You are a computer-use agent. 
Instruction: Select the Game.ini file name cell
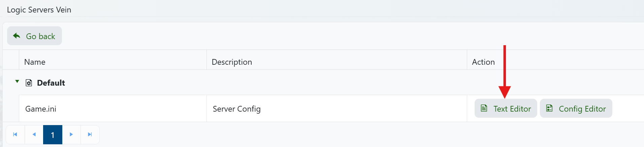click(41, 109)
